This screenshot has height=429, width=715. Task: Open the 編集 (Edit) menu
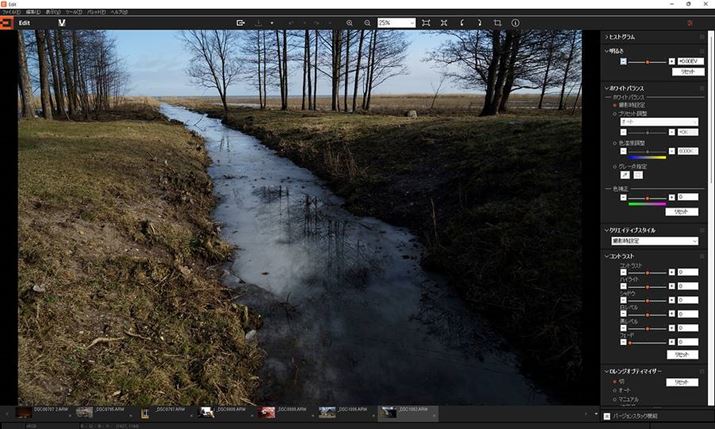(33, 12)
